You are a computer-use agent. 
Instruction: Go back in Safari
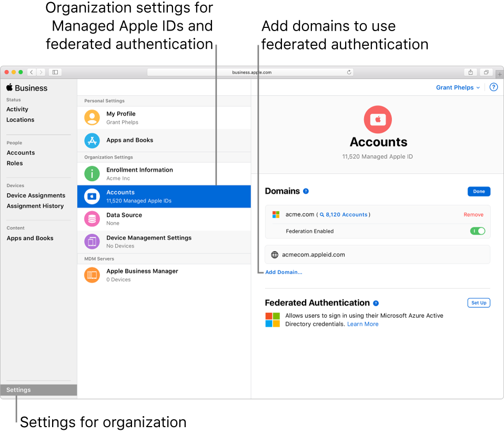[x=32, y=73]
